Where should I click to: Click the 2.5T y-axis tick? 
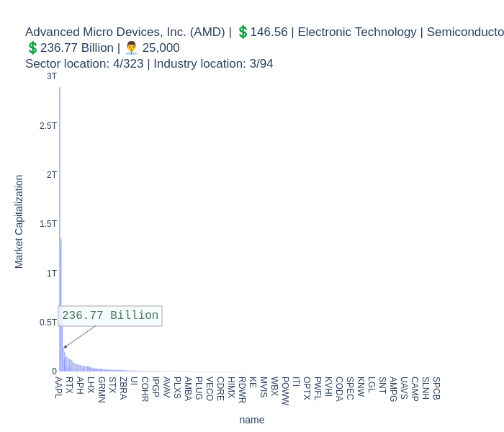(x=48, y=126)
